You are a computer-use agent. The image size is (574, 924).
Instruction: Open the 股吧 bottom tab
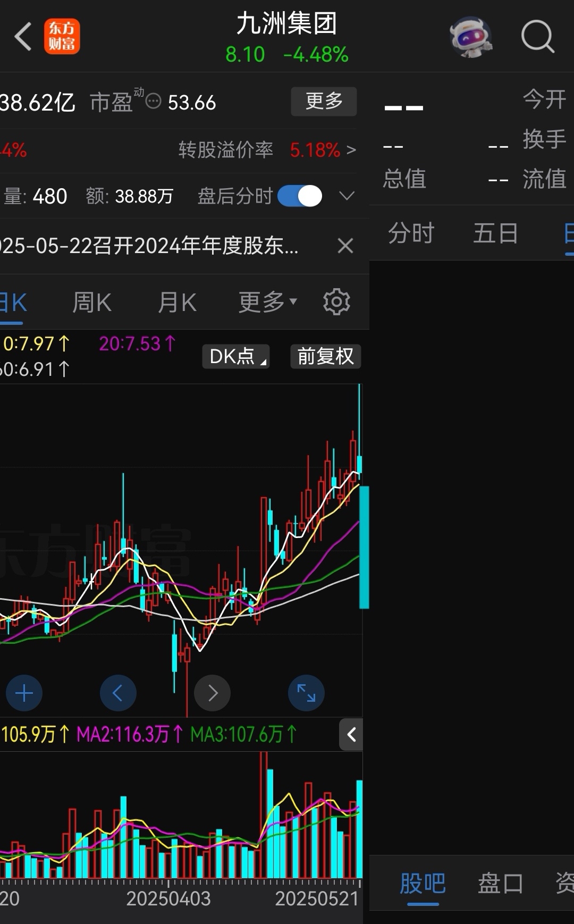(423, 884)
